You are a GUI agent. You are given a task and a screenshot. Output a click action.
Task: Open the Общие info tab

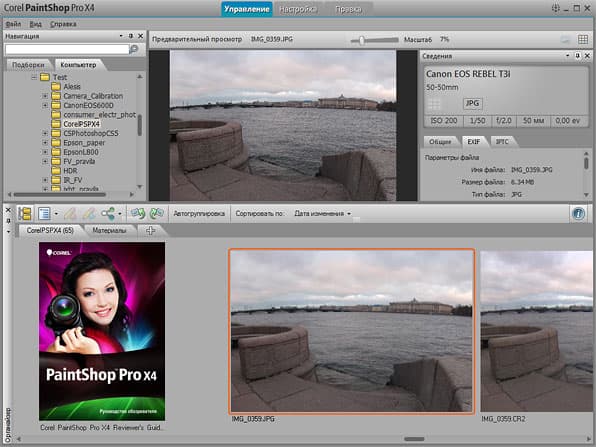coord(440,142)
